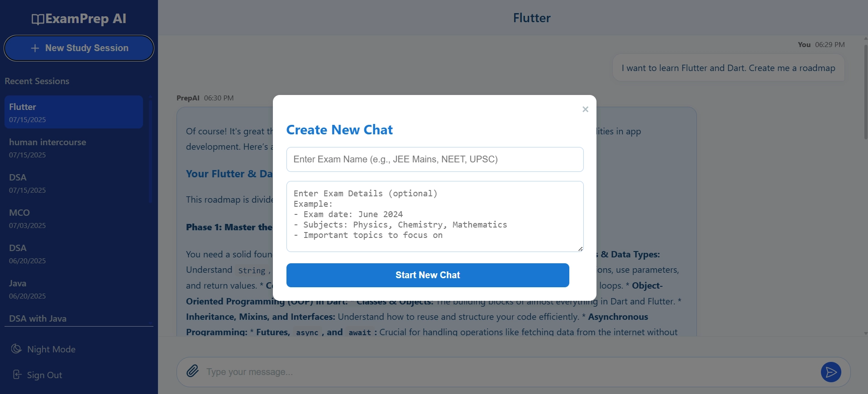Image resolution: width=868 pixels, height=394 pixels.
Task: Focus the Enter Exam Name field
Action: point(435,159)
